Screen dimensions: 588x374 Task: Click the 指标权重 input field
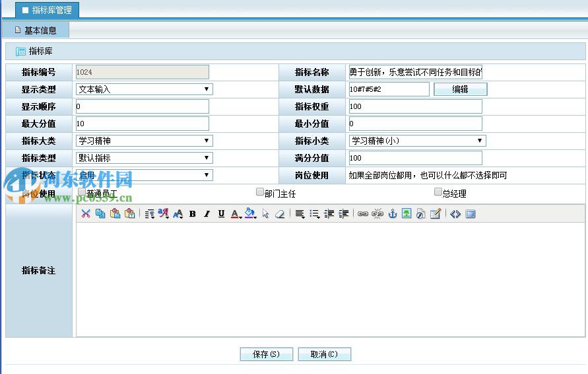click(x=416, y=106)
